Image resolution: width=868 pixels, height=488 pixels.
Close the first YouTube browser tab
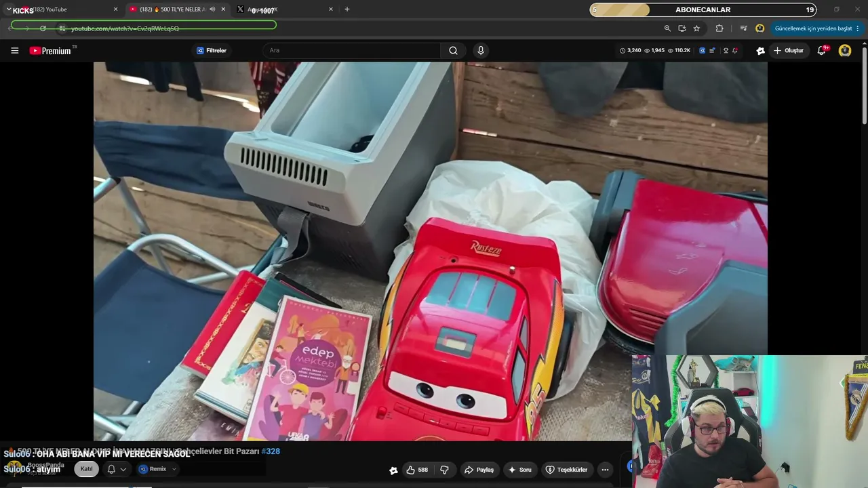click(115, 9)
